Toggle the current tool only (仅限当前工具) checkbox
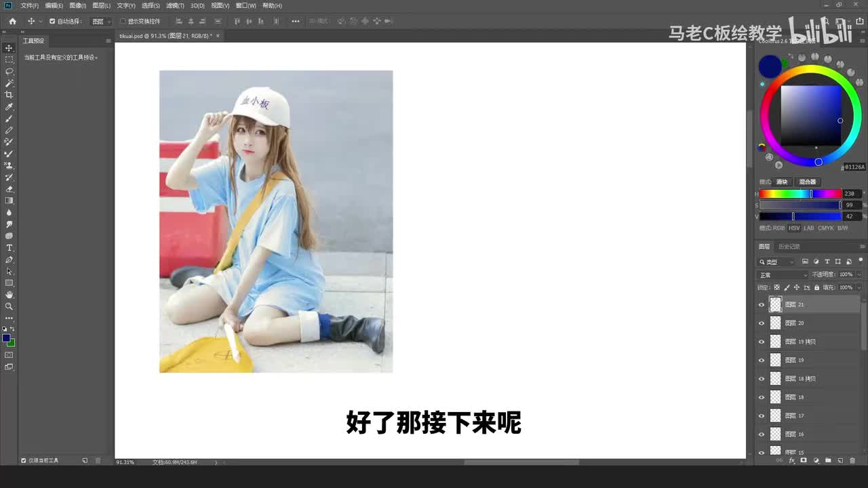Screen dimensions: 868x488 tap(24, 460)
